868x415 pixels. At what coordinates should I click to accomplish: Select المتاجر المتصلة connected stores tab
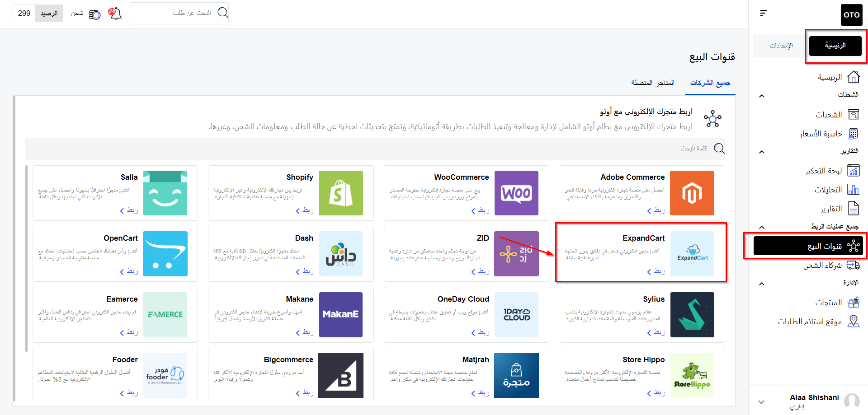point(653,83)
